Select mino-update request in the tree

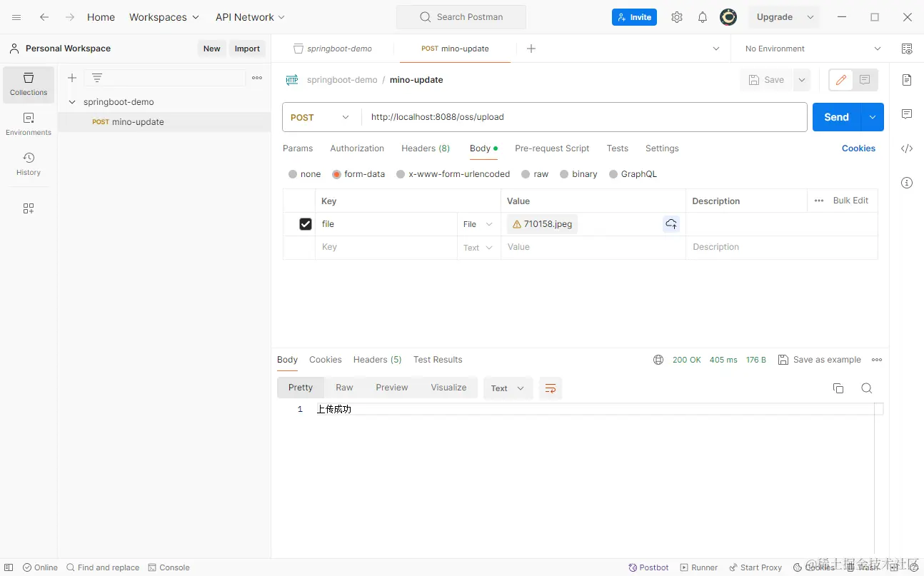point(164,122)
